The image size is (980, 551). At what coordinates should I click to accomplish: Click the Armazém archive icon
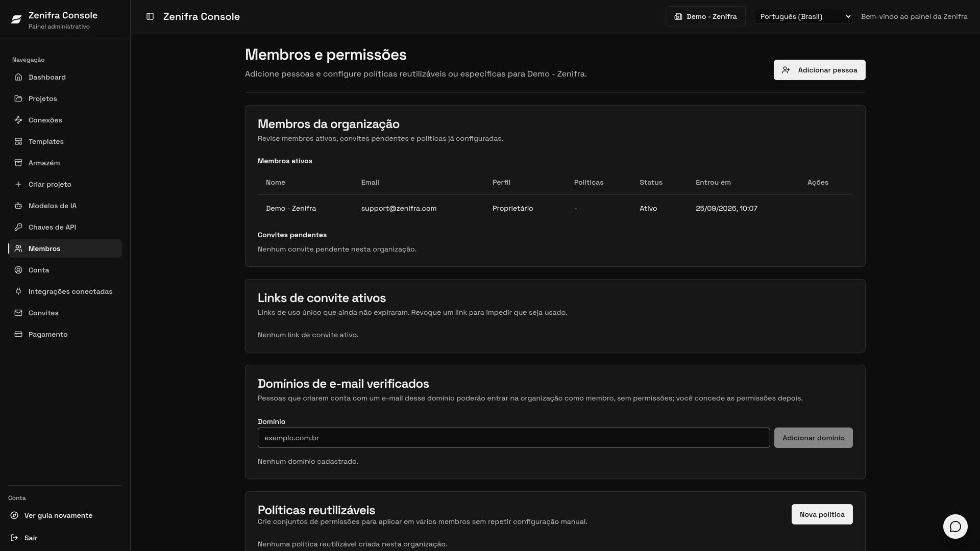[18, 163]
